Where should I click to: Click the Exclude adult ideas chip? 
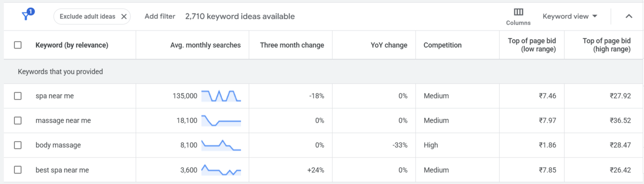87,16
